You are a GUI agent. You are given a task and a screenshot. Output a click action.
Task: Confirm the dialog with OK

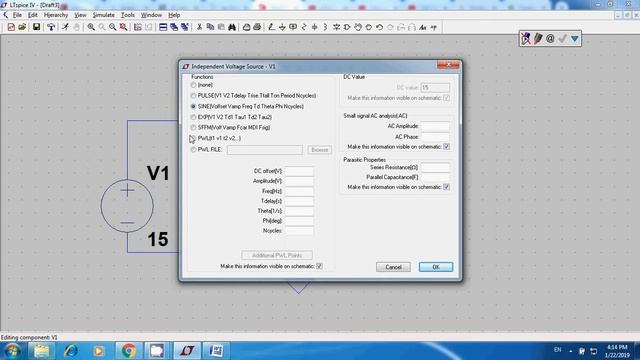436,267
